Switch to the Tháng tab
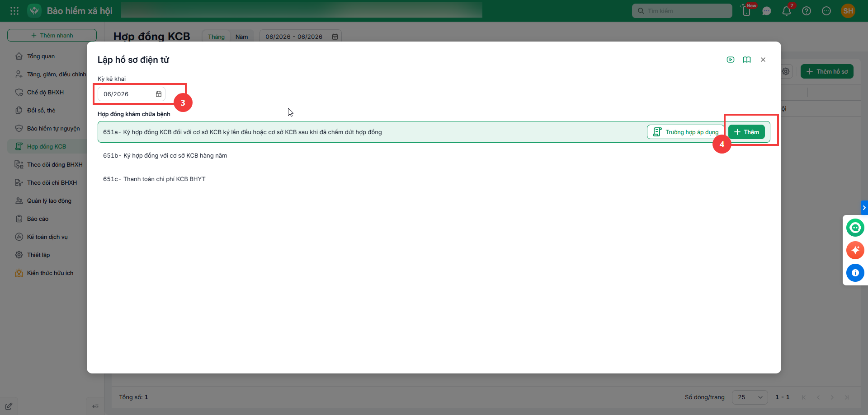 pos(216,37)
